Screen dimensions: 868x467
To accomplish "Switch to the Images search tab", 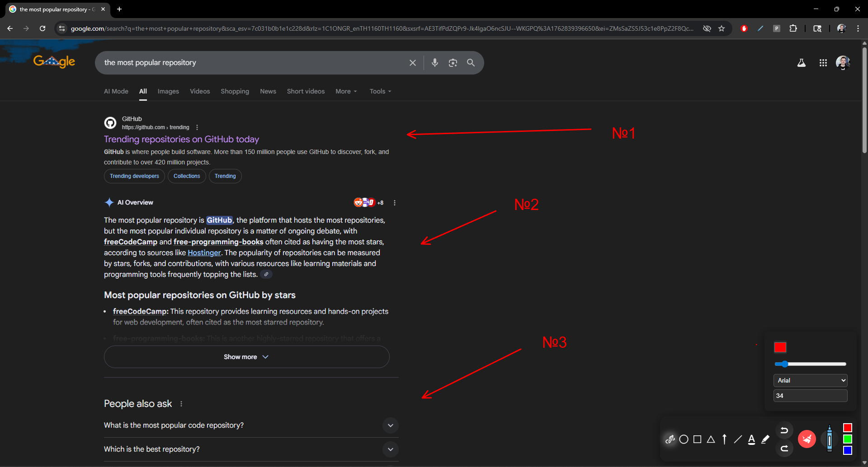I will tap(168, 91).
